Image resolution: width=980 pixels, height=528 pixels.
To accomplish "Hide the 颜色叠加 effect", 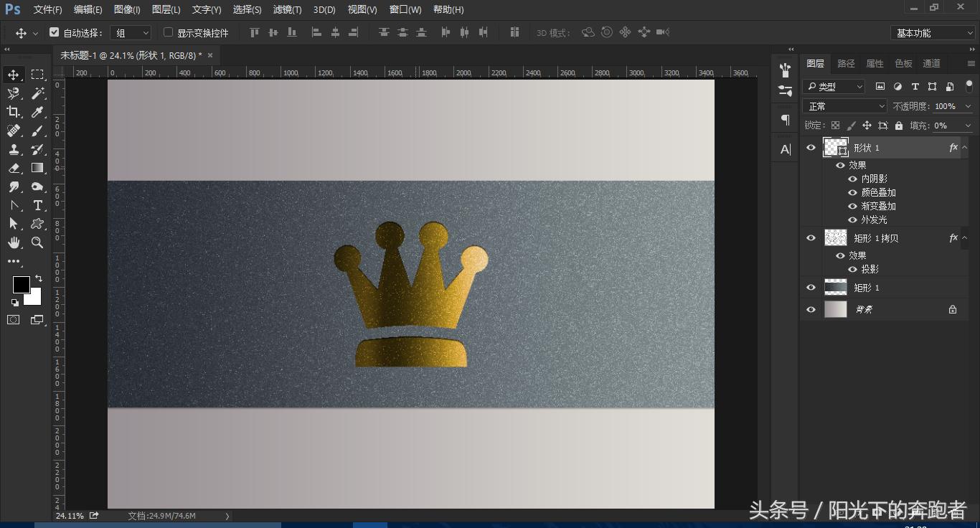I will click(853, 192).
